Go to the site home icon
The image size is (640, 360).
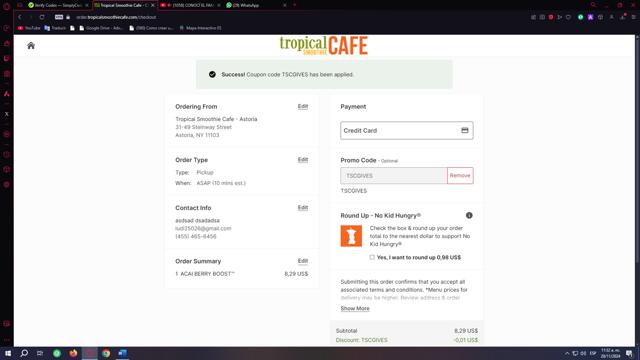tap(31, 46)
